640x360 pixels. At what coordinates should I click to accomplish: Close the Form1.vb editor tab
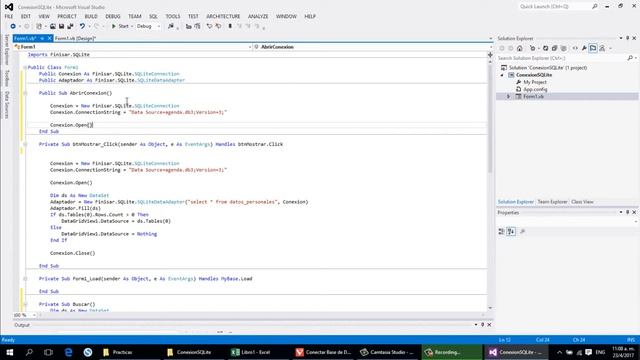49,38
